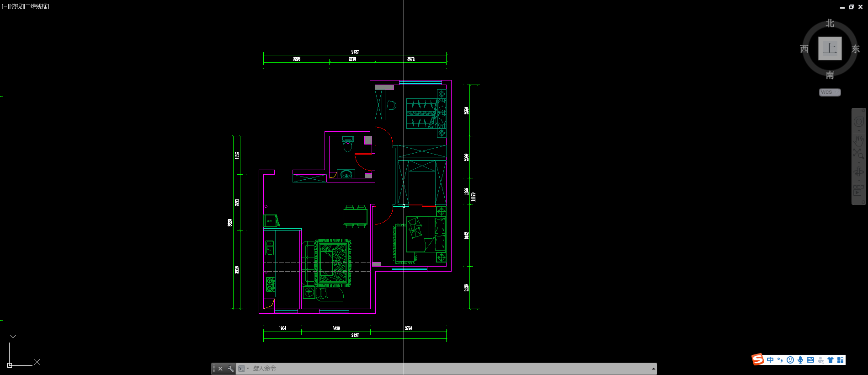Toggle Chinese/English mode 中 in Sogou bar

coord(770,360)
